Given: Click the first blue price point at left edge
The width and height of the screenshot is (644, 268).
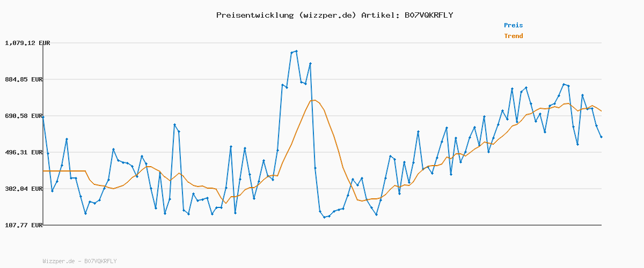Looking at the screenshot, I should click(43, 116).
